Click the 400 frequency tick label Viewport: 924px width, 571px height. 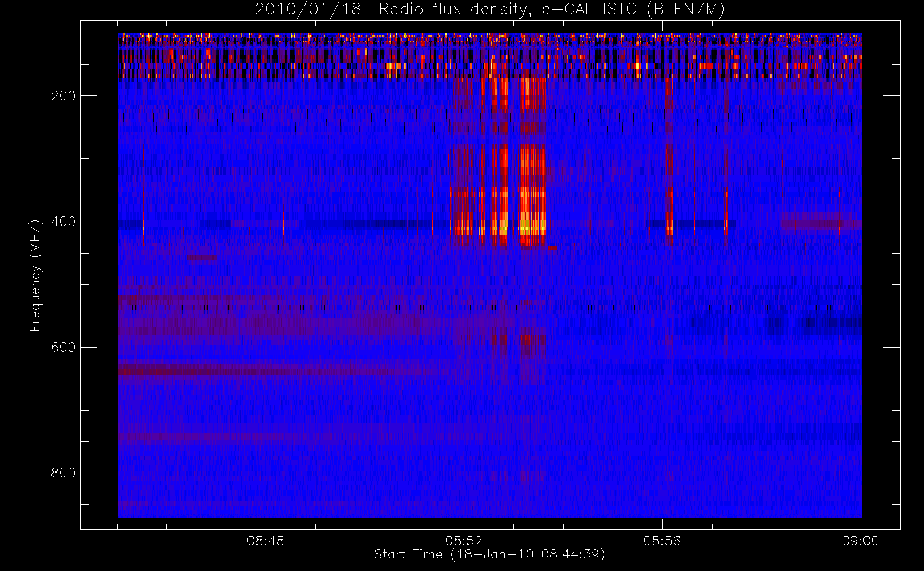63,222
